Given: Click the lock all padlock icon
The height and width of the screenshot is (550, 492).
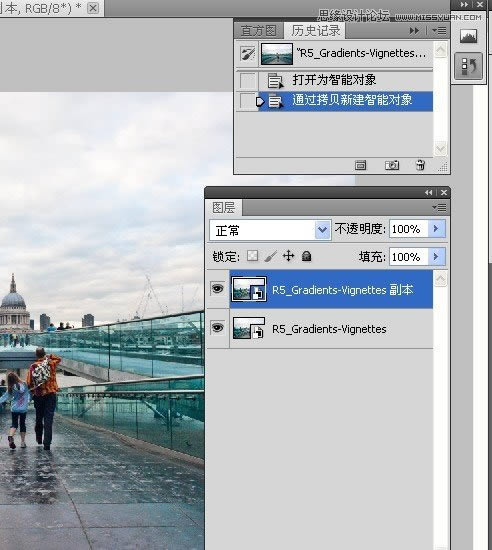Looking at the screenshot, I should click(x=306, y=256).
